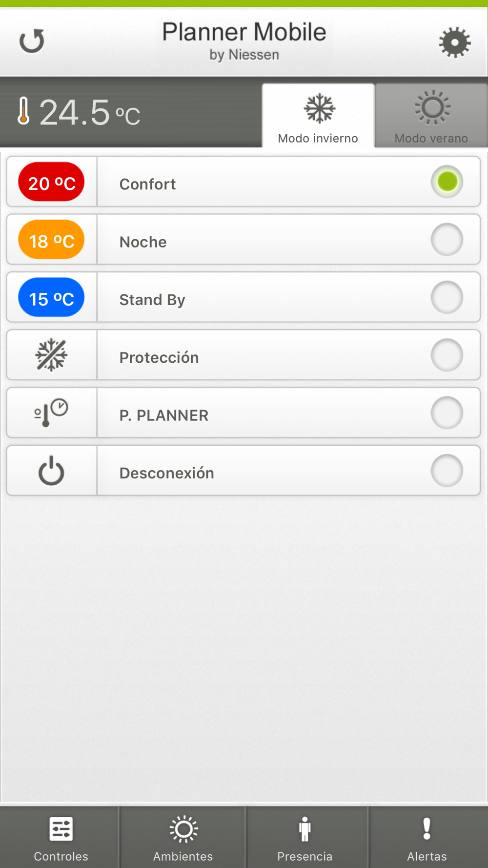This screenshot has width=488, height=868.
Task: Go to the Alertas tab
Action: click(427, 838)
